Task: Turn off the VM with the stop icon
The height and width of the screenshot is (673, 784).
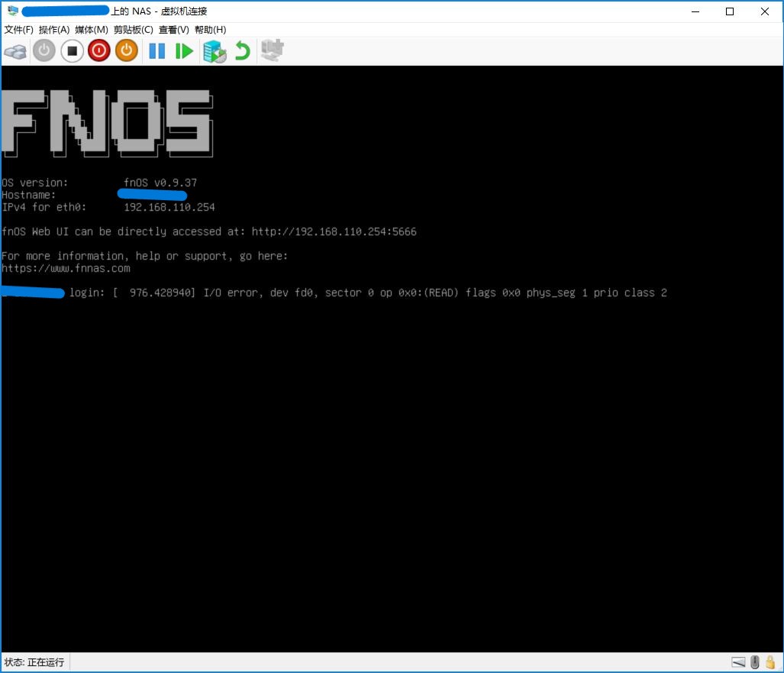Action: [72, 51]
